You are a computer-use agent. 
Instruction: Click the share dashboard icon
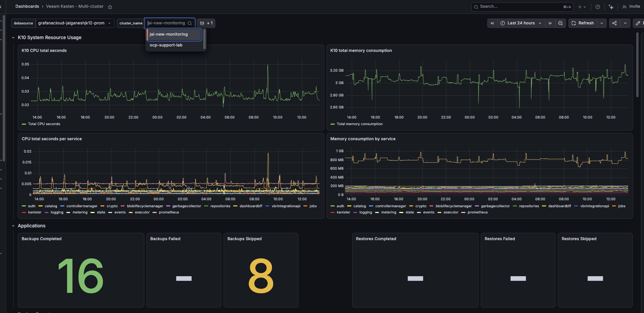[x=615, y=23]
